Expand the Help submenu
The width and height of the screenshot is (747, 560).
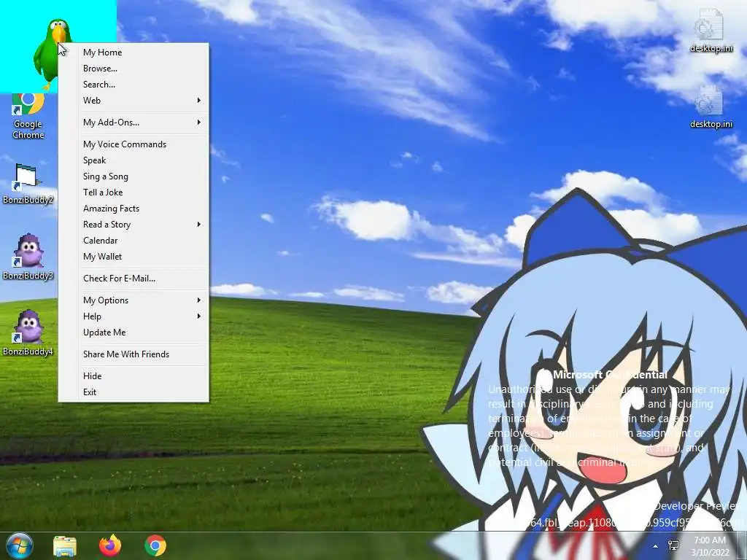pos(133,316)
